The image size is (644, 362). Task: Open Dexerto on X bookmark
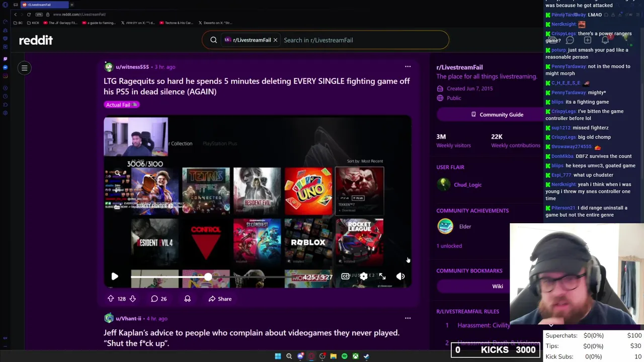(x=215, y=23)
